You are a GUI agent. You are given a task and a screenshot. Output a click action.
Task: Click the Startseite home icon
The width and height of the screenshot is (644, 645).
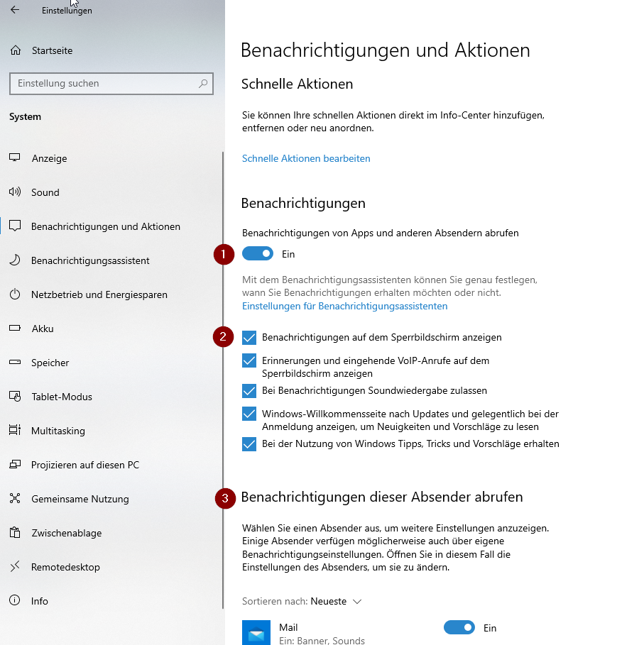point(15,50)
